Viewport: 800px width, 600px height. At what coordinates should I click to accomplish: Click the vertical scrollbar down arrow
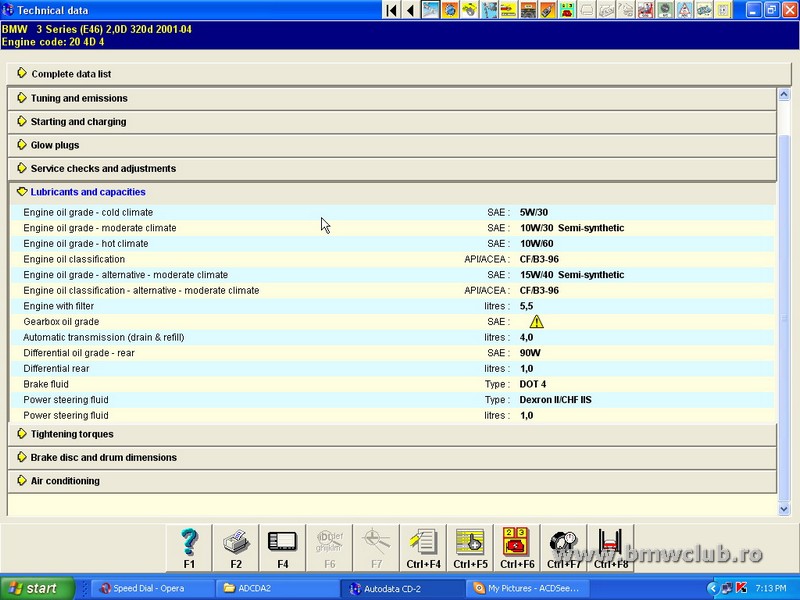pyautogui.click(x=784, y=509)
